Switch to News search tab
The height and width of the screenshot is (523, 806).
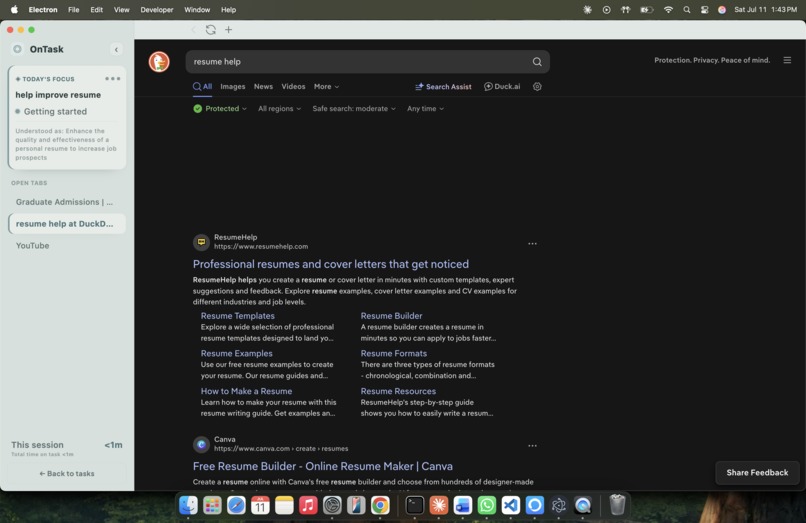click(x=263, y=86)
